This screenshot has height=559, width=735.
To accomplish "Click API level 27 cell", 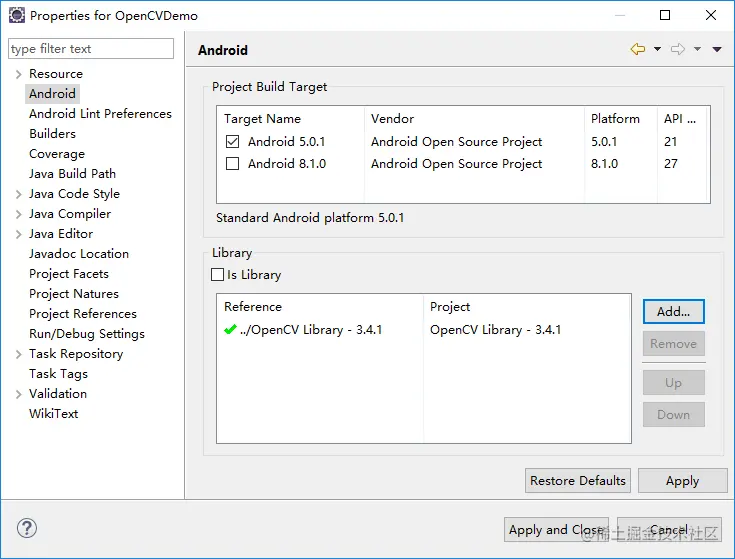I will tap(671, 164).
